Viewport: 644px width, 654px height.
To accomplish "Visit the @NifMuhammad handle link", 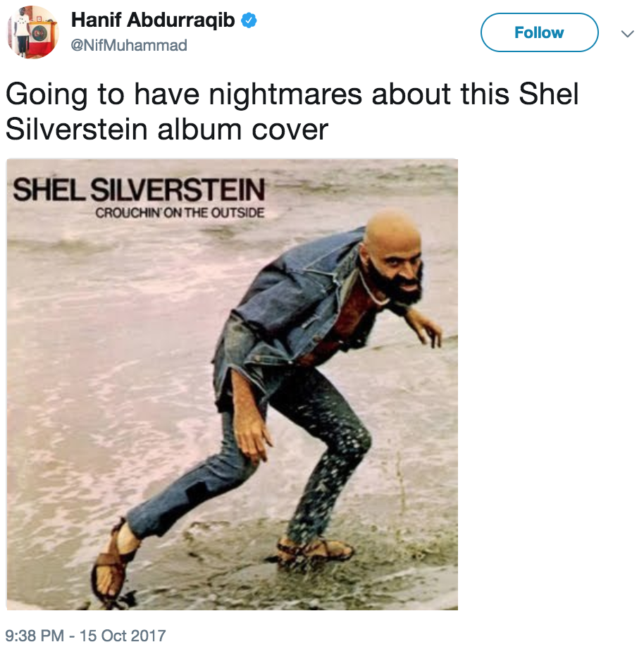I will pos(129,45).
